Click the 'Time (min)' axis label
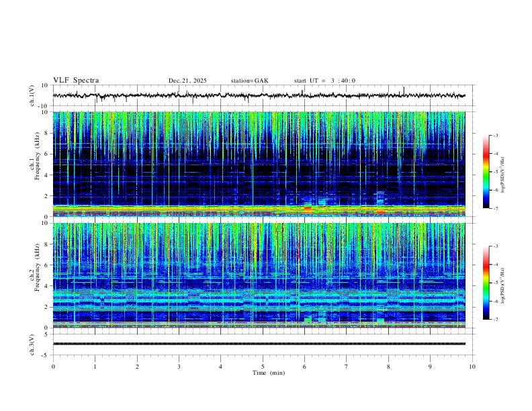Image resolution: width=532 pixels, height=411 pixels. [269, 373]
